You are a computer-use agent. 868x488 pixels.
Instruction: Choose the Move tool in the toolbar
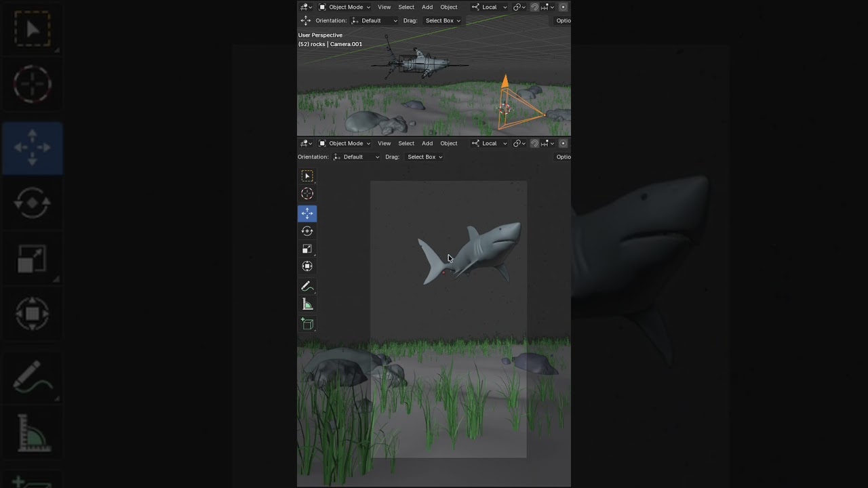click(x=307, y=213)
